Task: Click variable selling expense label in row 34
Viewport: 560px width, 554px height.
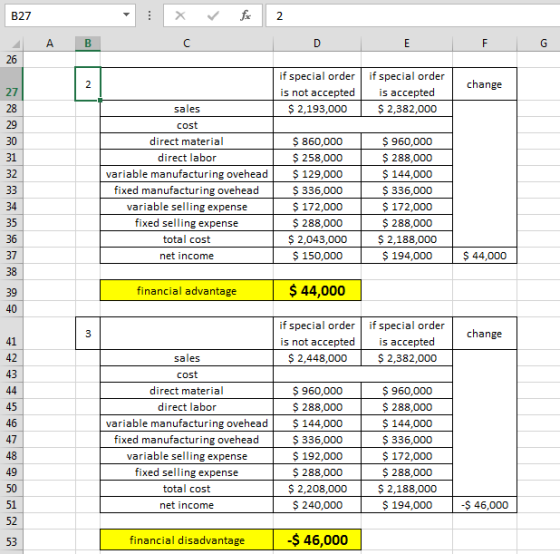Action: tap(187, 206)
